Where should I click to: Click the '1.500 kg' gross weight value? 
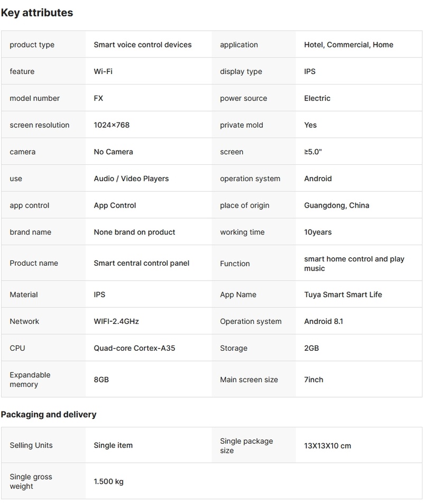click(108, 482)
